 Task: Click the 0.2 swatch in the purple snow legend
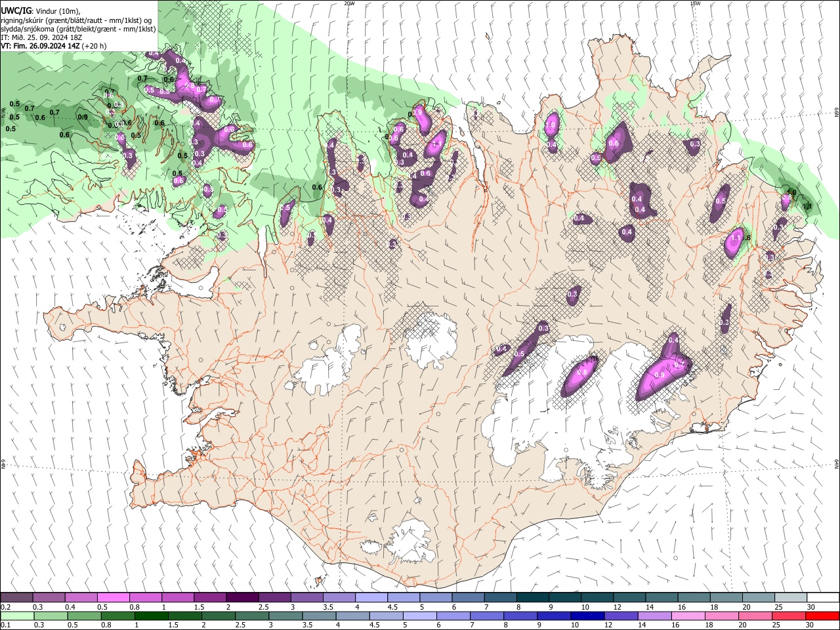pos(16,597)
